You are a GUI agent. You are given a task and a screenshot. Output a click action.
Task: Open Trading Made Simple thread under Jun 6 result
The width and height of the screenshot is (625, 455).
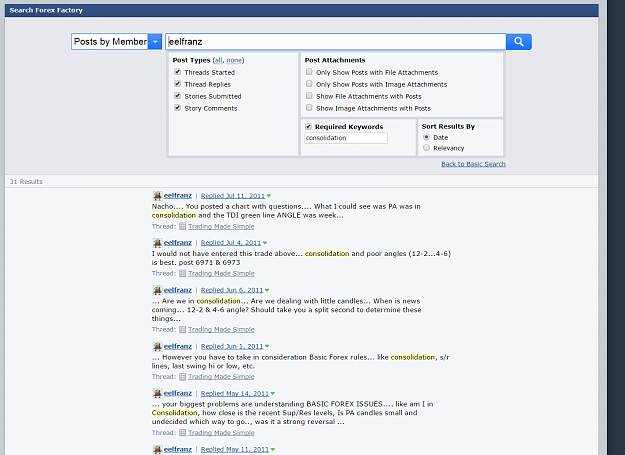tap(221, 329)
